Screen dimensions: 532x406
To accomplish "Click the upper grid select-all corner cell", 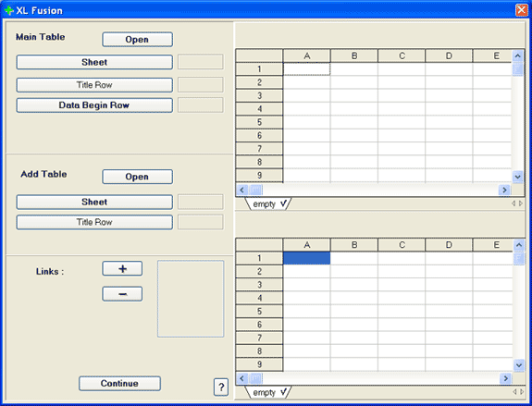I will tap(259, 56).
